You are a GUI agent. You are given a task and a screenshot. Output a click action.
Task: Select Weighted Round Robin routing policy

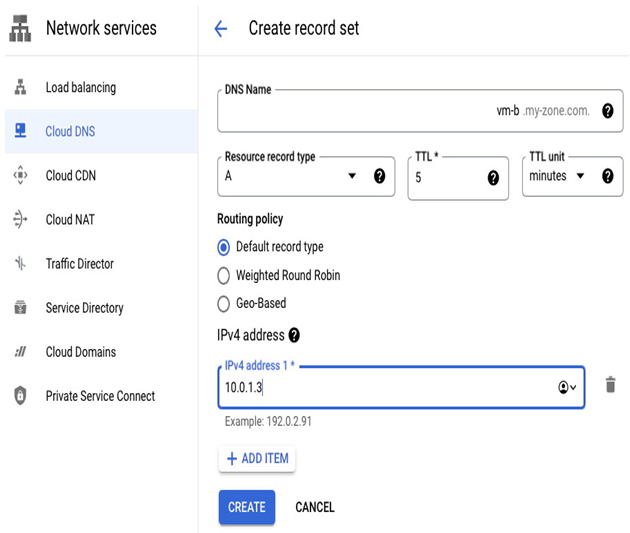click(x=223, y=276)
